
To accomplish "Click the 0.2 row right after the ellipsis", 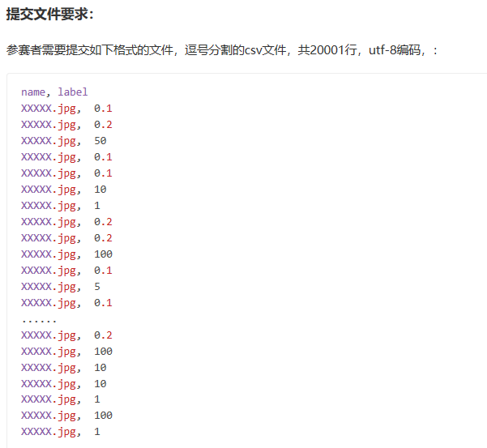I will [x=66, y=335].
